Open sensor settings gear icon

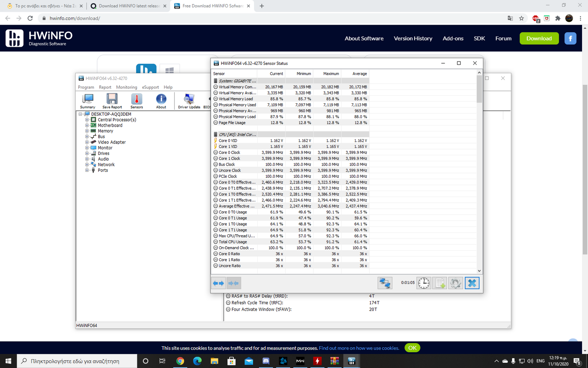tap(455, 283)
